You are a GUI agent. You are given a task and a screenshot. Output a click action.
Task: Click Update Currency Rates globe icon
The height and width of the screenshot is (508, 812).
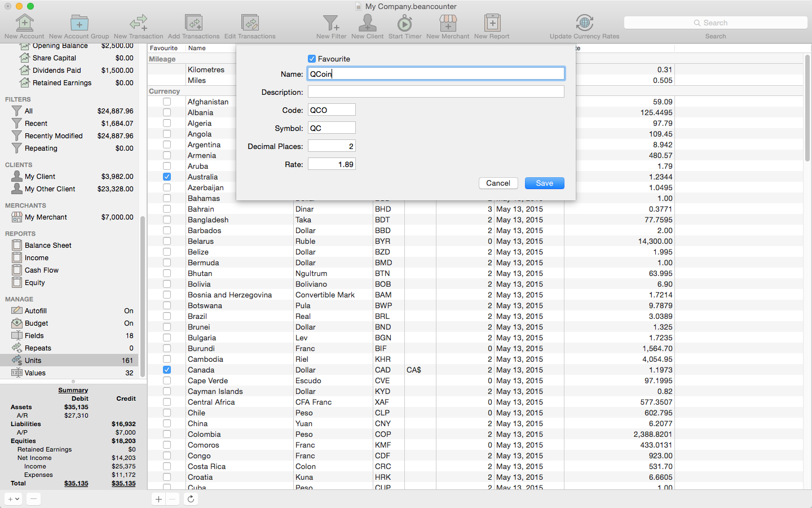click(x=585, y=23)
